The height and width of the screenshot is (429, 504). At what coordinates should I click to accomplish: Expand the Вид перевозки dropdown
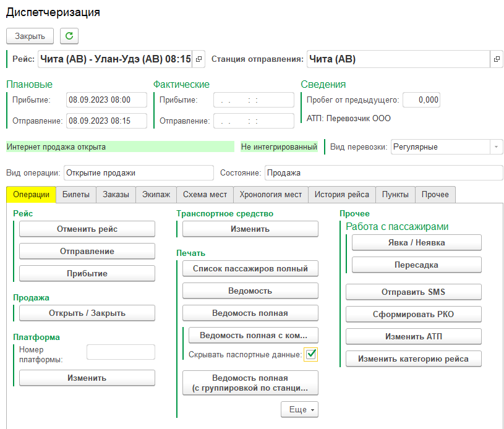(496, 147)
